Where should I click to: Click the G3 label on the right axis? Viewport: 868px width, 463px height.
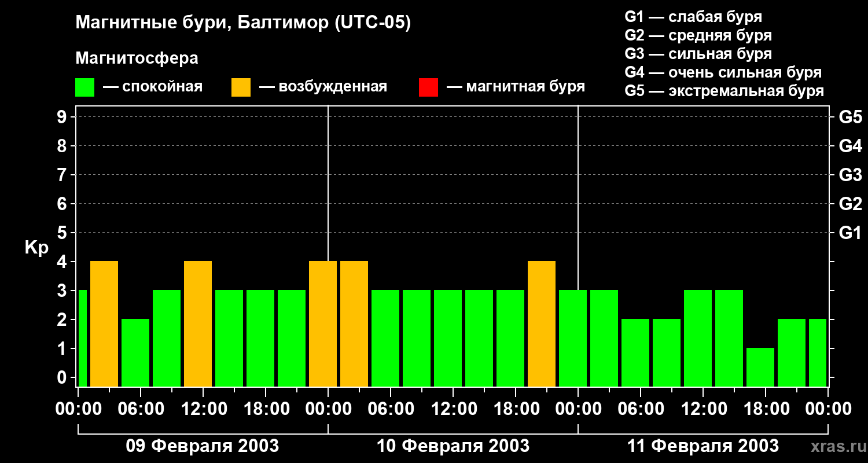tap(850, 175)
